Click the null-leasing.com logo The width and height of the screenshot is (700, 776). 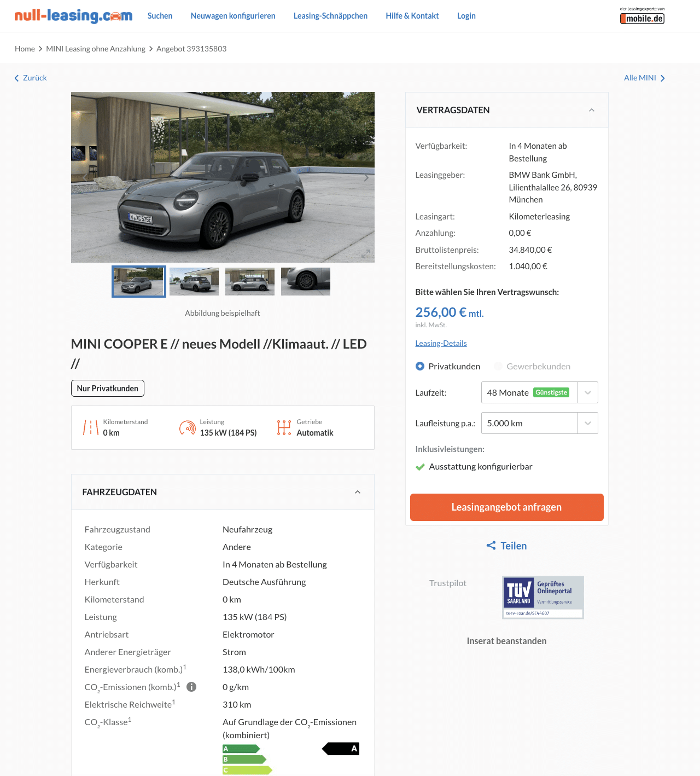click(x=73, y=15)
